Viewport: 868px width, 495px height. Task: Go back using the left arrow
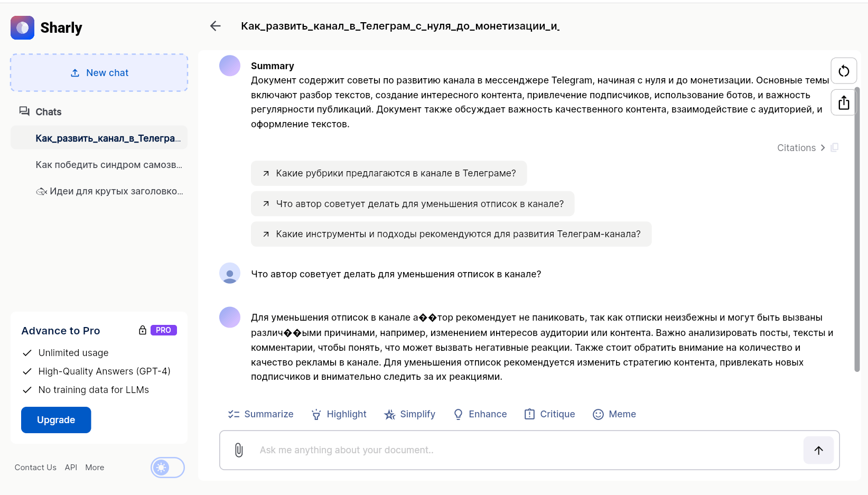215,26
